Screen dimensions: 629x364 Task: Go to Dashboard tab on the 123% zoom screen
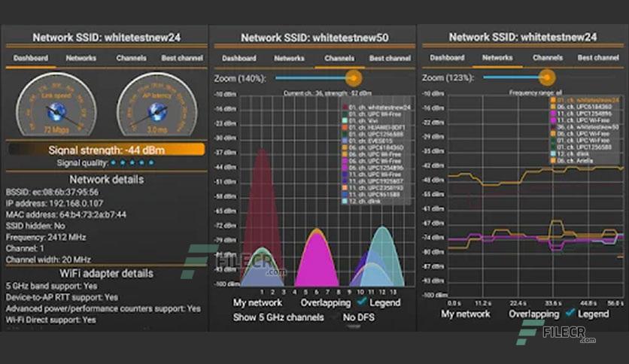[x=447, y=58]
